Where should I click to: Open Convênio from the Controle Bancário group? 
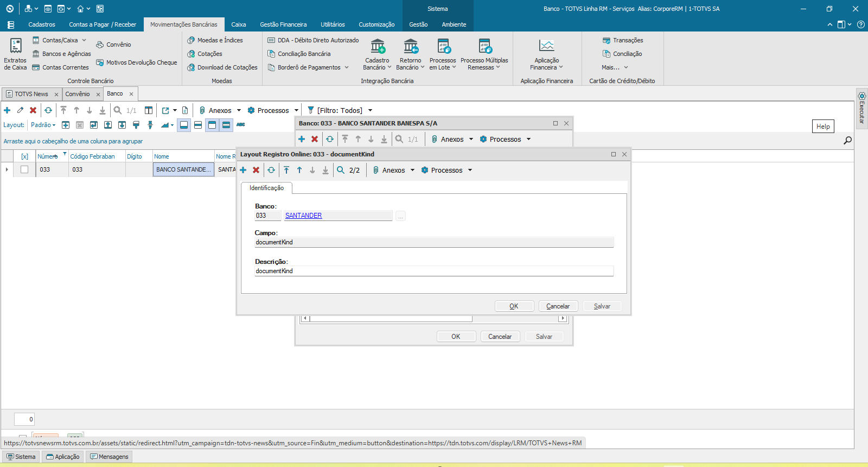pyautogui.click(x=113, y=45)
